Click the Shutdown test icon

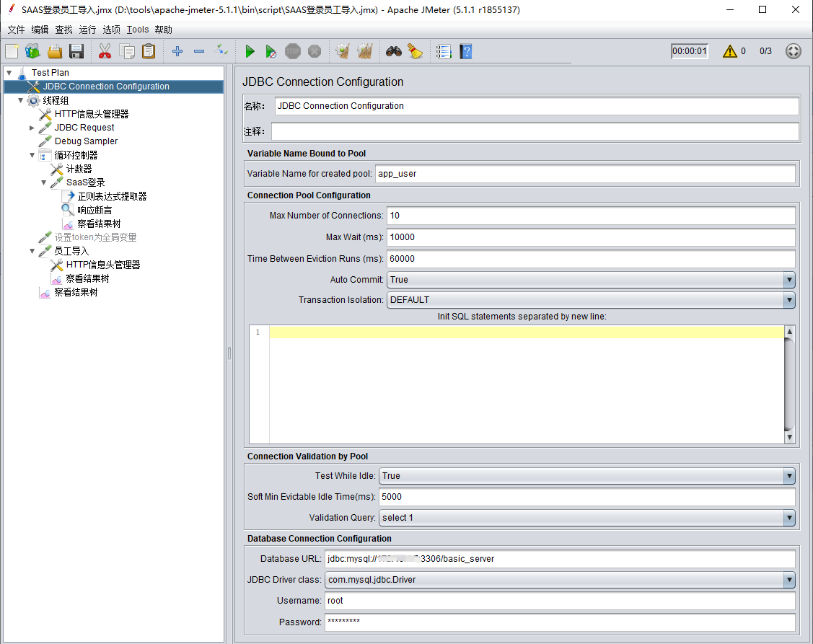click(x=315, y=51)
